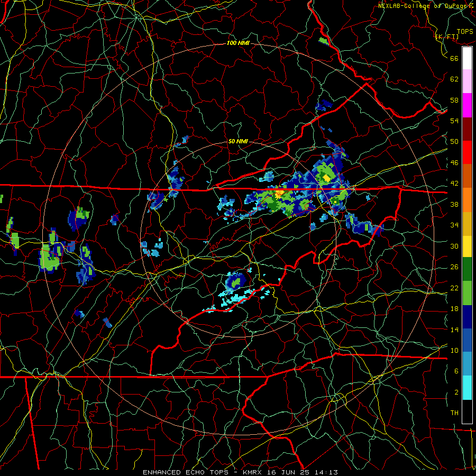The height and width of the screenshot is (476, 476).
Task: Click the "30" legend value
Action: click(454, 246)
